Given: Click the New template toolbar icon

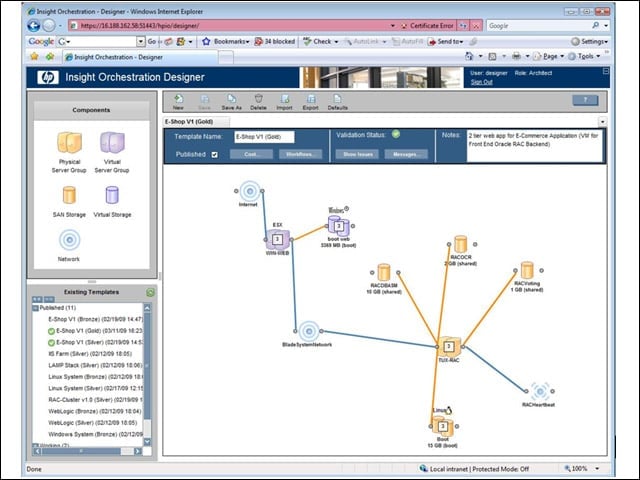Looking at the screenshot, I should pyautogui.click(x=178, y=102).
